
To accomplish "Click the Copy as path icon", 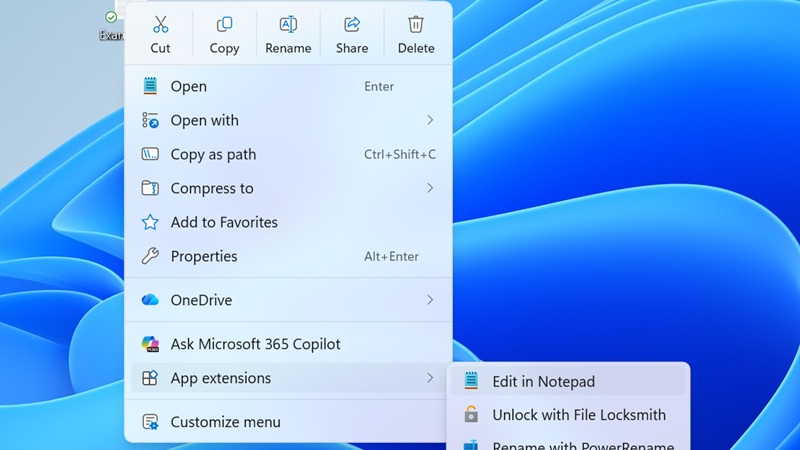I will 150,154.
